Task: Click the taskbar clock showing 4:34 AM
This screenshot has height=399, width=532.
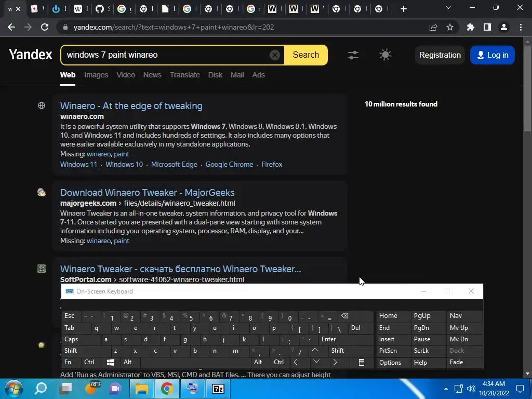Action: click(x=494, y=389)
